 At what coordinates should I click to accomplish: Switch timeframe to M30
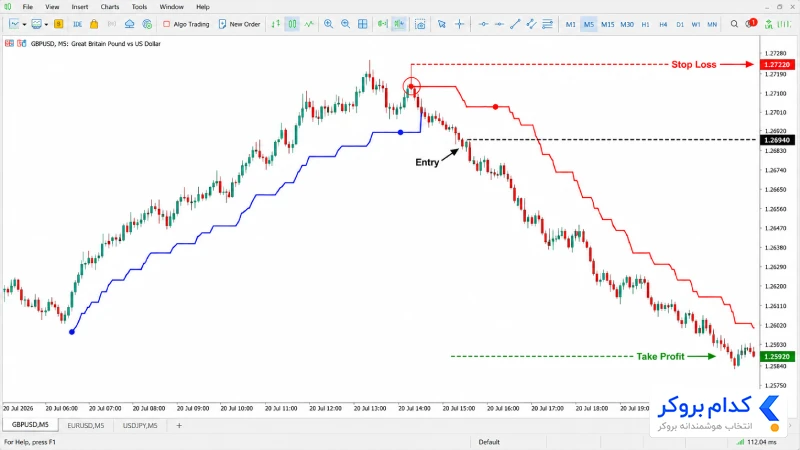point(627,24)
